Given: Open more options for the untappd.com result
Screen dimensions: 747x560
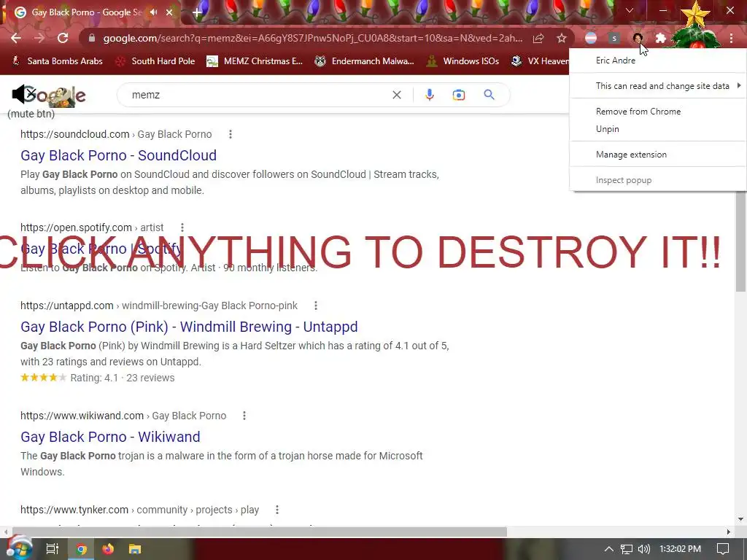Looking at the screenshot, I should click(x=315, y=306).
